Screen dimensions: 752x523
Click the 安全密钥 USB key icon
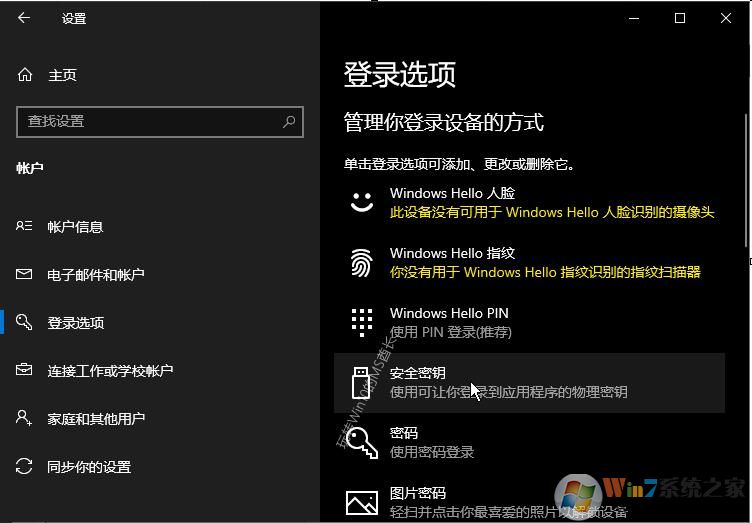(361, 383)
